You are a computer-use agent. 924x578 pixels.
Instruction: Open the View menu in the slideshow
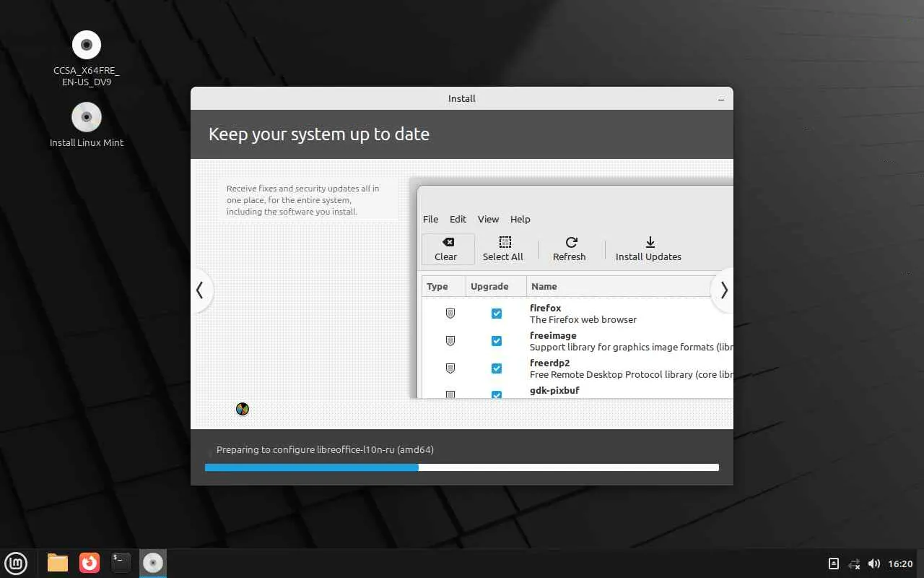pos(489,219)
